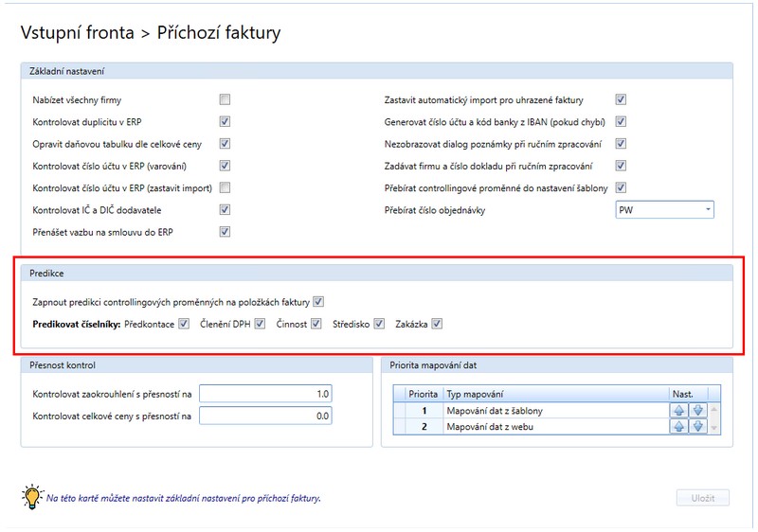Move 'Mapování dat z šablony' priority up
Viewport: 758px width, 532px height.
pos(677,411)
